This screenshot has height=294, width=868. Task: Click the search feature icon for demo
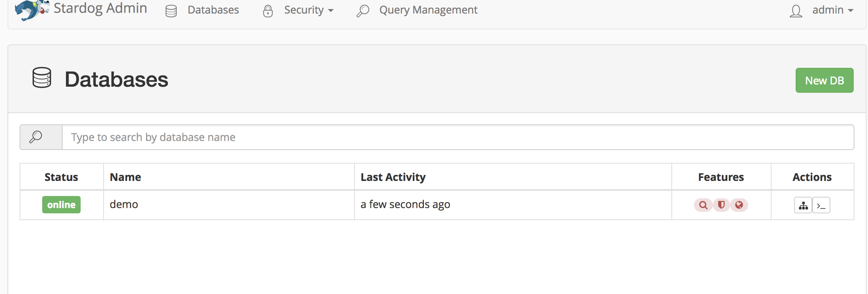703,205
